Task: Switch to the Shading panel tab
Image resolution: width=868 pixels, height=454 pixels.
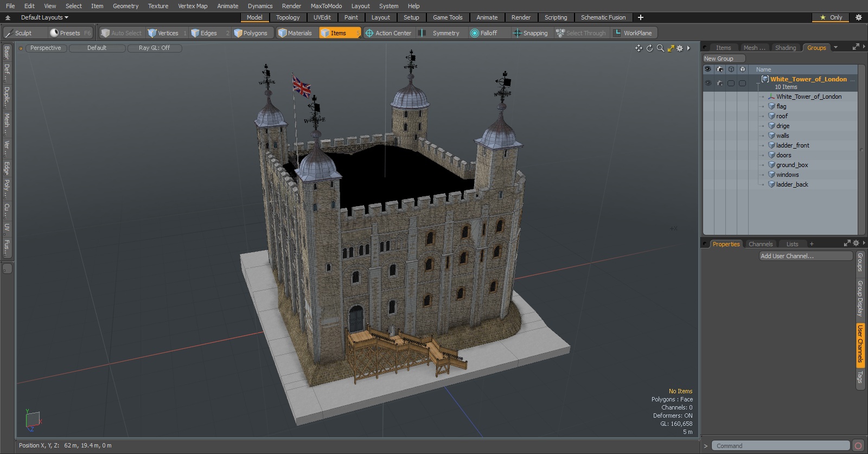Action: (786, 48)
